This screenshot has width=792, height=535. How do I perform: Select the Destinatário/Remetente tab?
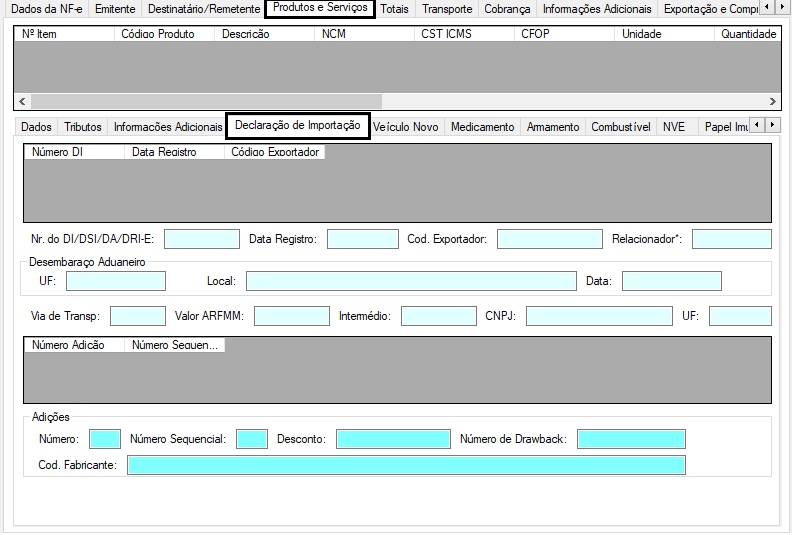(x=204, y=9)
